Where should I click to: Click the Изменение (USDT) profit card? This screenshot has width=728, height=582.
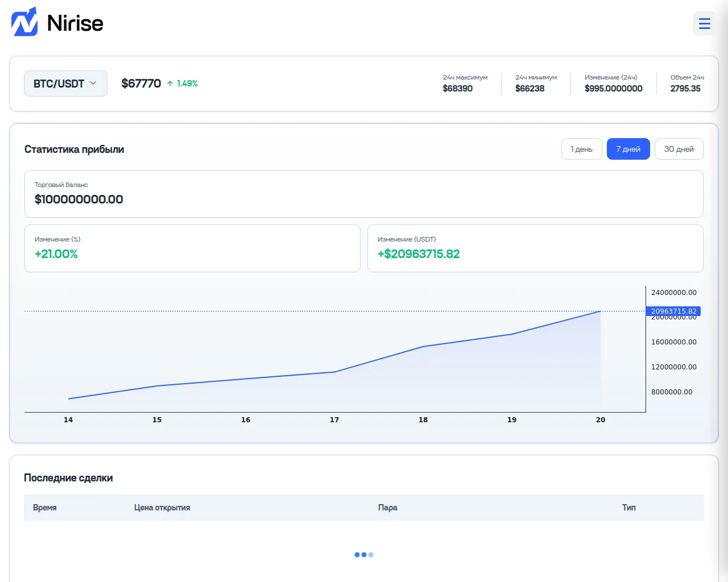tap(535, 248)
